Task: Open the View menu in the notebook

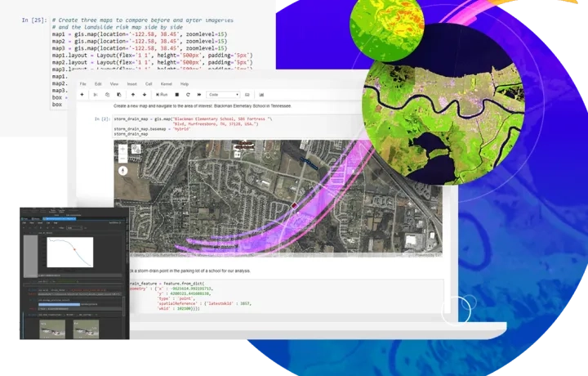Action: (x=114, y=84)
